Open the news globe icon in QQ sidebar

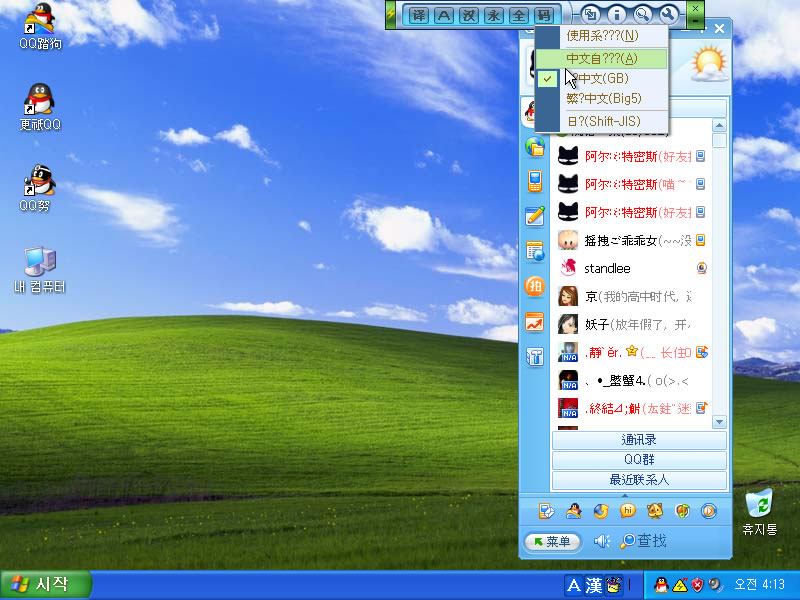click(x=535, y=251)
